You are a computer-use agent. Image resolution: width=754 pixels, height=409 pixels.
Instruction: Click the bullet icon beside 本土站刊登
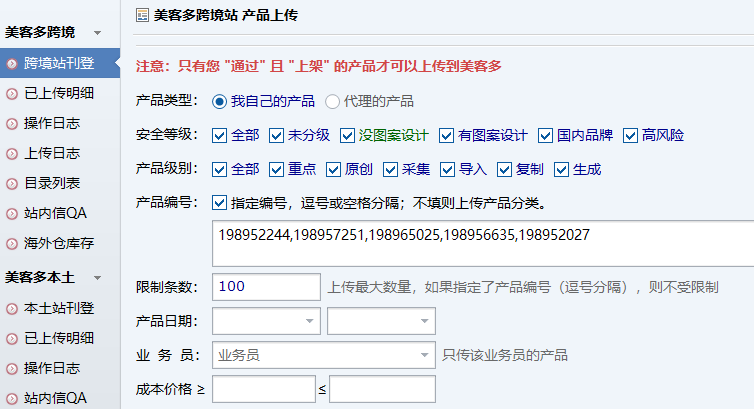pyautogui.click(x=12, y=309)
